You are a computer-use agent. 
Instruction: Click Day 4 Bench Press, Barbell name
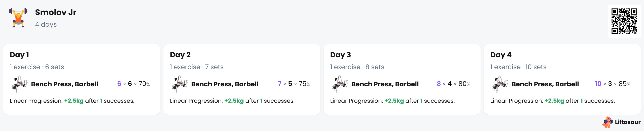(x=545, y=84)
